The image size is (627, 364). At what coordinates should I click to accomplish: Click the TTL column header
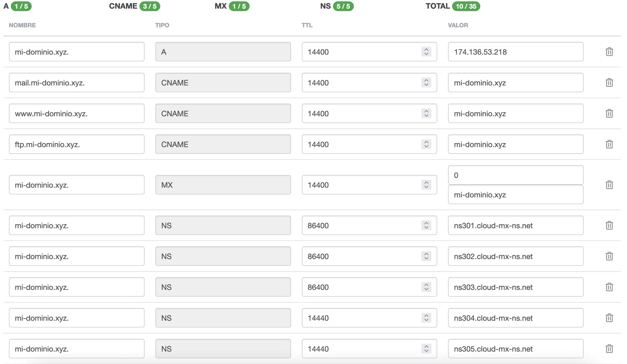coord(307,25)
